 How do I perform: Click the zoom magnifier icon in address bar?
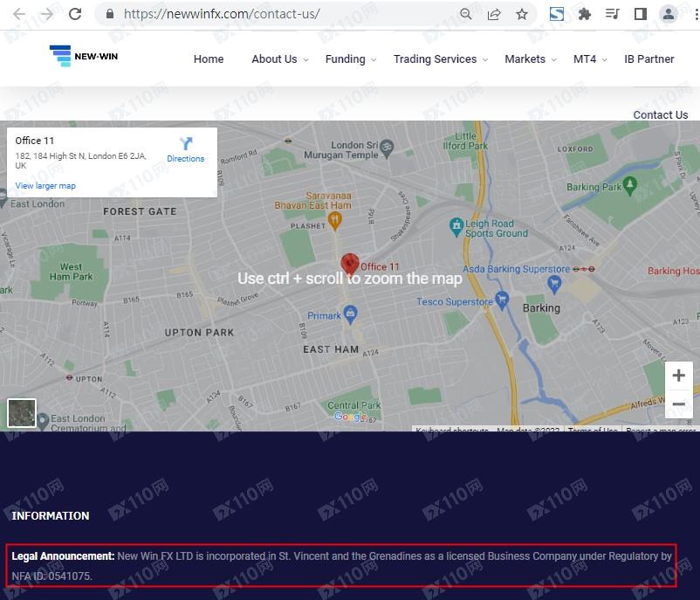click(466, 14)
